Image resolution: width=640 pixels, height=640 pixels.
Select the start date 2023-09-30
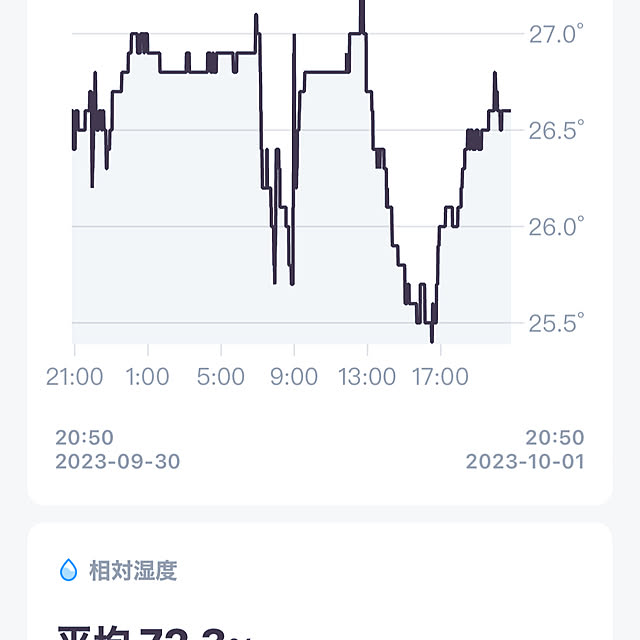click(x=118, y=462)
